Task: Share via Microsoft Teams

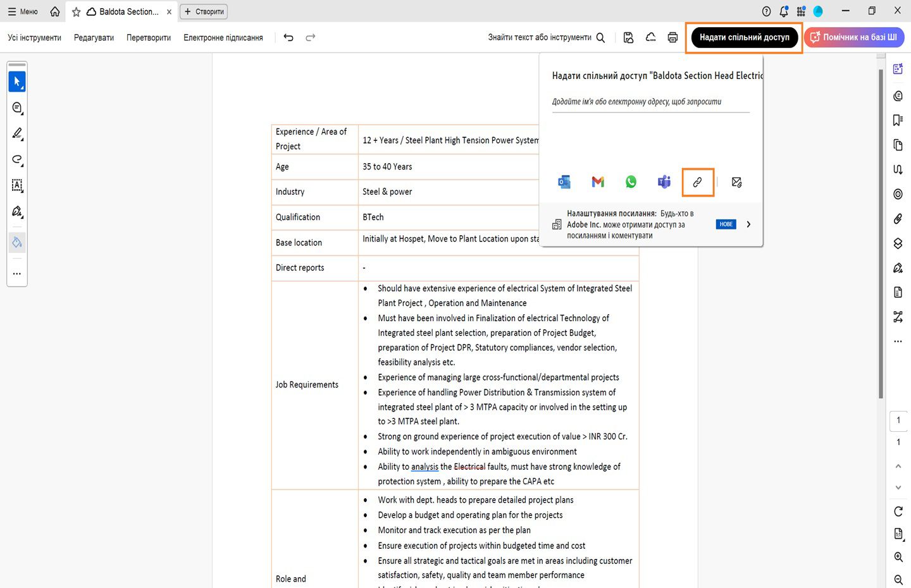Action: [664, 182]
